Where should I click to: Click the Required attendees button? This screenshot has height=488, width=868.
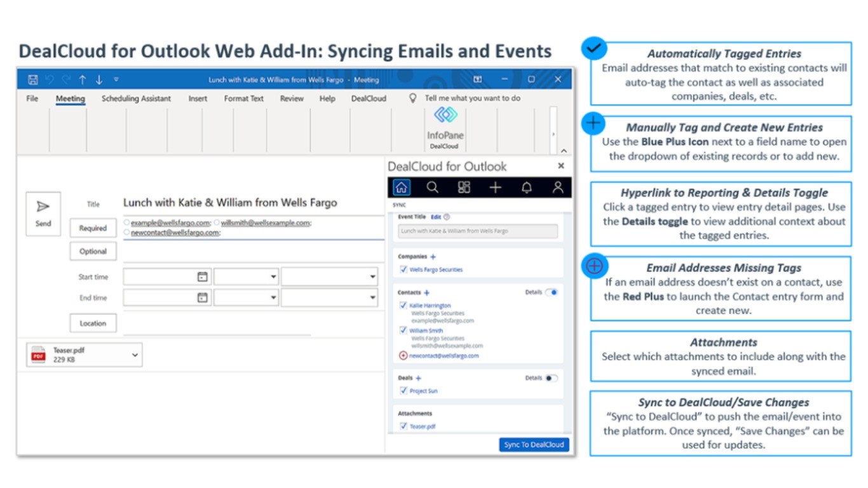pos(93,228)
